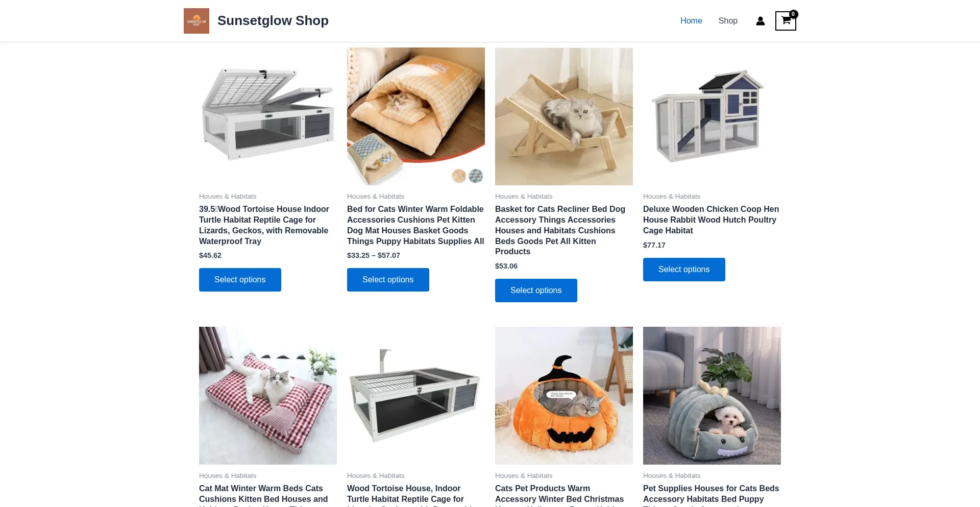Viewport: 980px width, 507px height.
Task: Select options for Wood Tortoise House
Action: [240, 280]
